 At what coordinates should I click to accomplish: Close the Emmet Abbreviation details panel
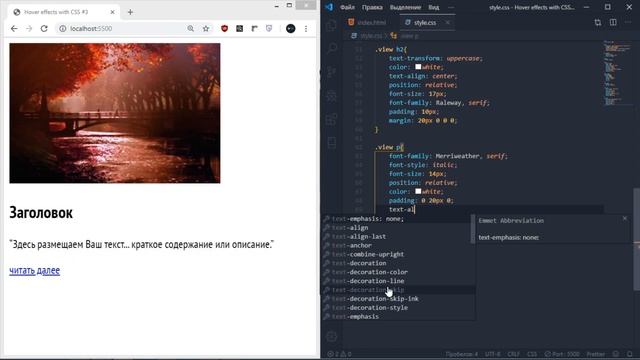[624, 219]
